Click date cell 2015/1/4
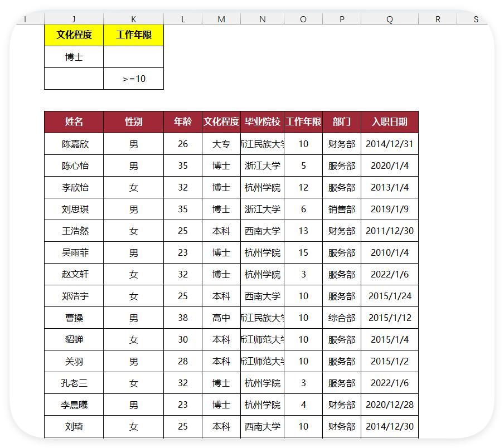Image resolution: width=504 pixels, height=448 pixels. pos(390,339)
